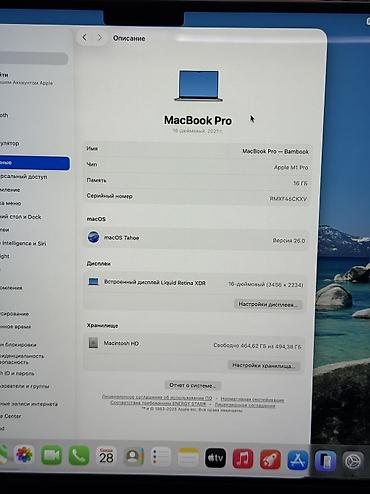Open Пользователи и группы in sidebar
370x494 pixels.
pyautogui.click(x=25, y=386)
